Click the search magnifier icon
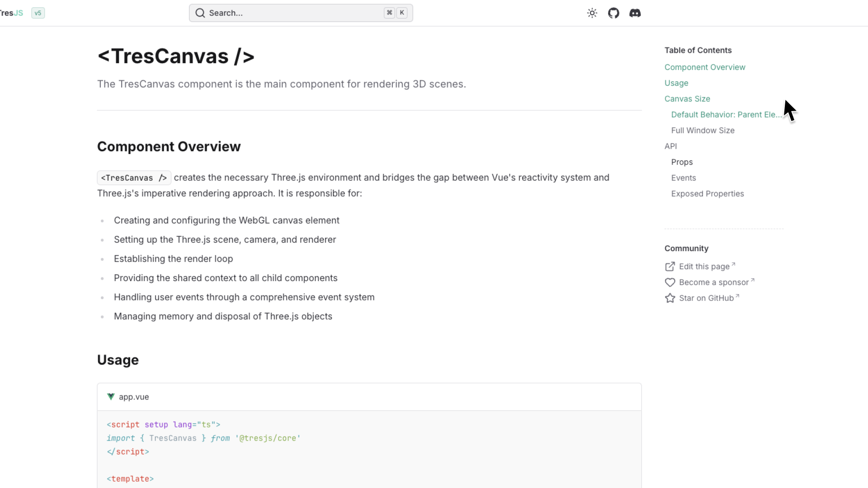 coord(200,13)
